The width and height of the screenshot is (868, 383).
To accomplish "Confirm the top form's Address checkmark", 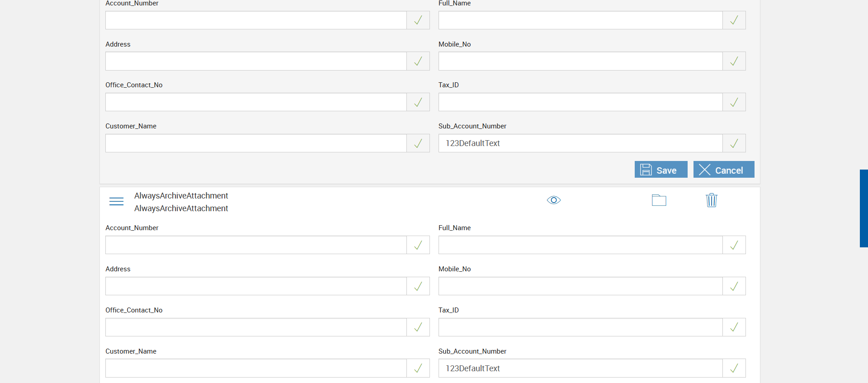I will coord(418,61).
